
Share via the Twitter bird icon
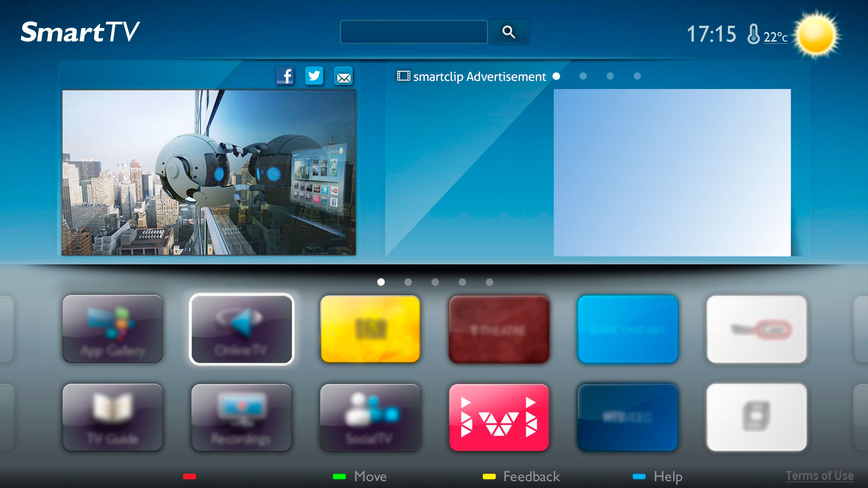314,76
